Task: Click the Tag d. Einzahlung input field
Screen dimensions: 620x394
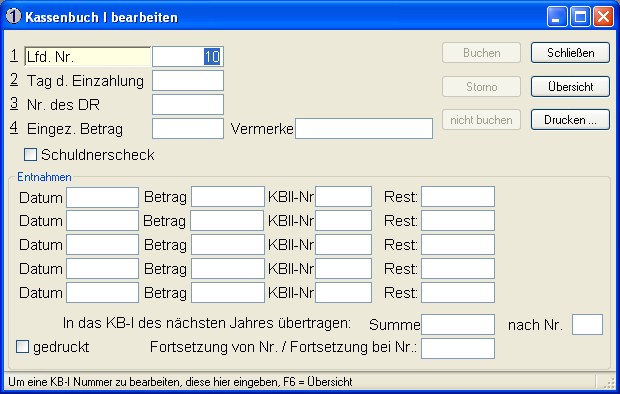Action: coord(188,81)
